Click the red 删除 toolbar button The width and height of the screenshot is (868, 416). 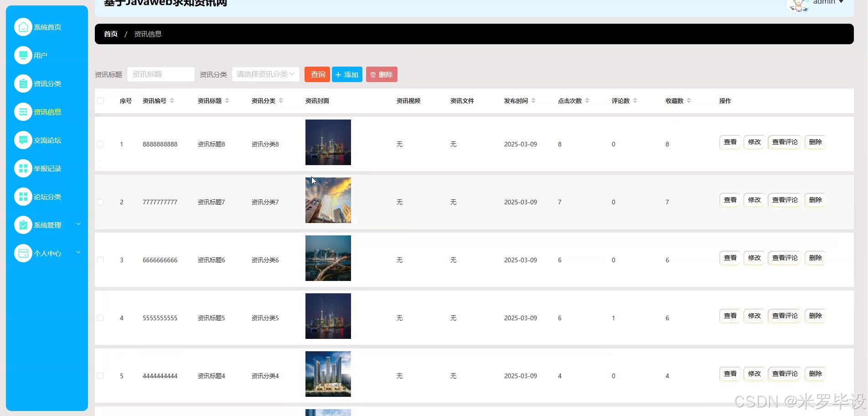pos(382,74)
